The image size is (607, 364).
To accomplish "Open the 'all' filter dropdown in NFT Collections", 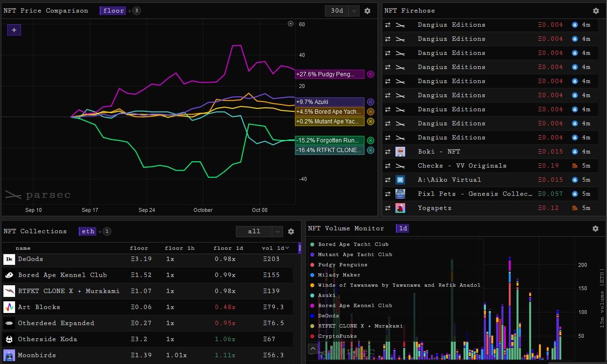I will click(259, 231).
